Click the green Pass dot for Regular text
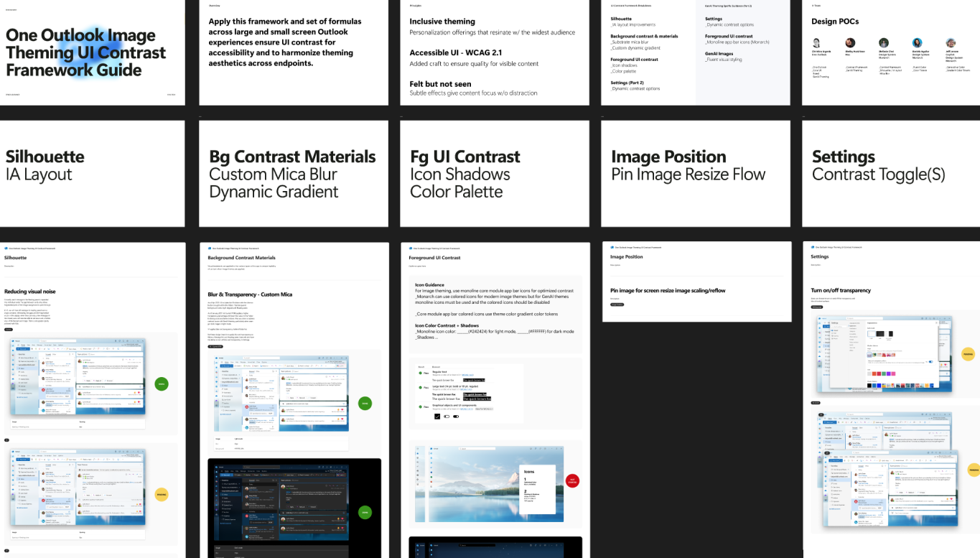The image size is (980, 558). pyautogui.click(x=421, y=373)
